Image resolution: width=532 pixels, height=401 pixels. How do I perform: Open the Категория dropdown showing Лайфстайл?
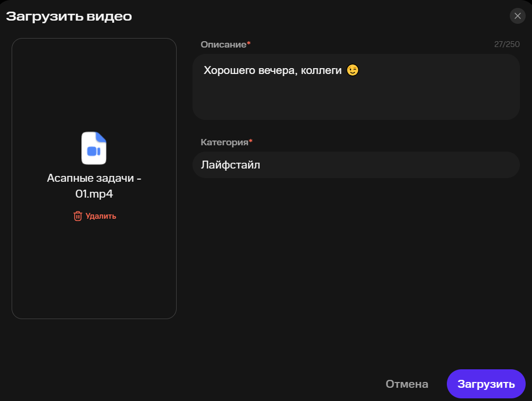pyautogui.click(x=355, y=165)
